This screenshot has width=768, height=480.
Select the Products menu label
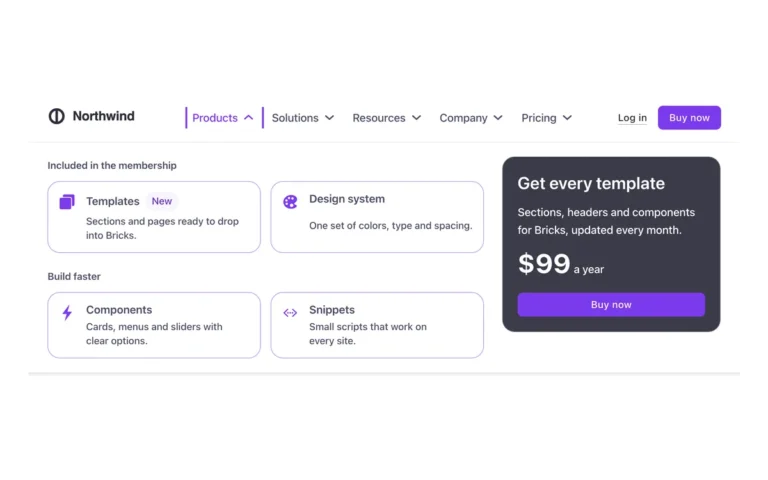[215, 118]
